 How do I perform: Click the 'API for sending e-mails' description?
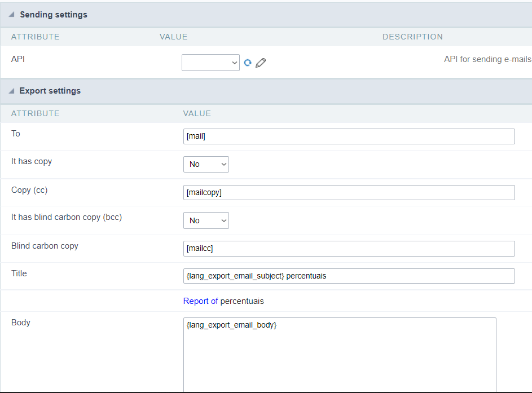click(x=487, y=59)
